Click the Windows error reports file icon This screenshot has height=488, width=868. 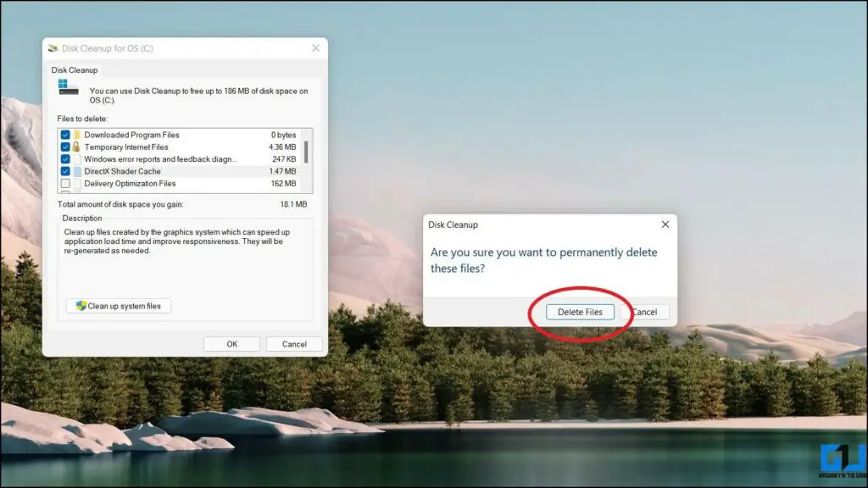(77, 158)
